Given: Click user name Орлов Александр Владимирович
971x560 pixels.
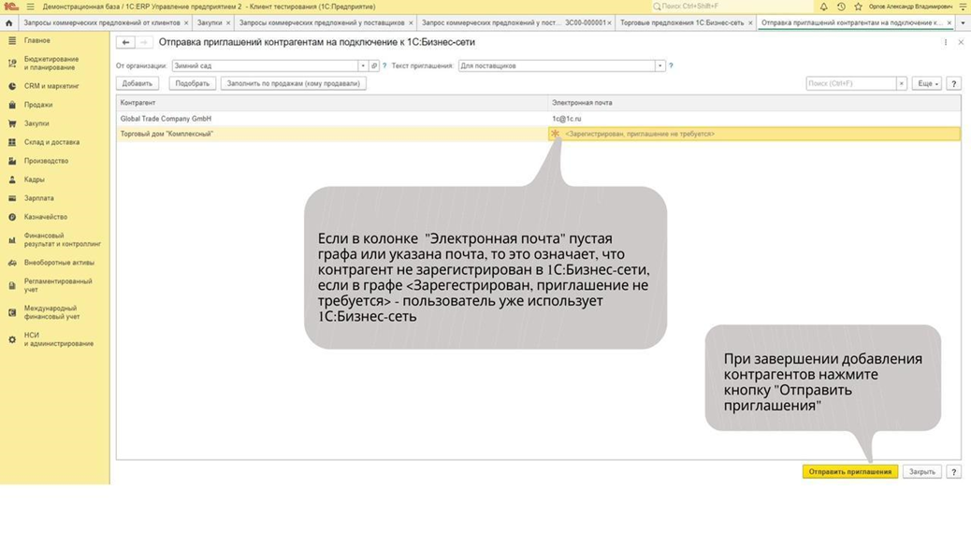Looking at the screenshot, I should coord(910,7).
